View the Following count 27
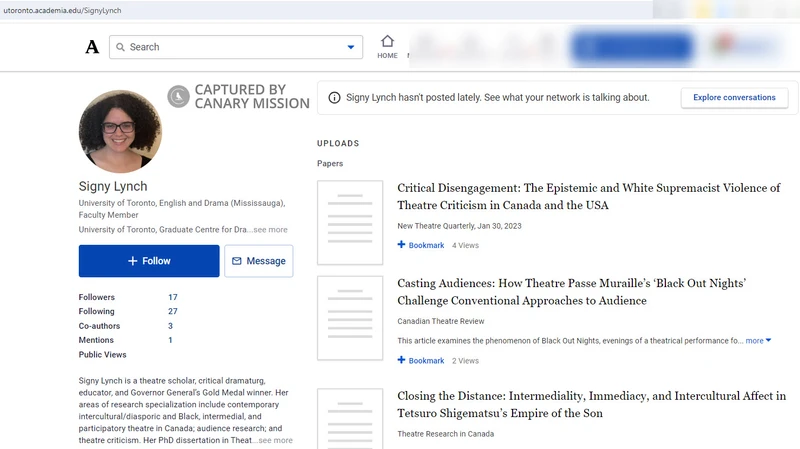This screenshot has width=800, height=449. point(173,311)
